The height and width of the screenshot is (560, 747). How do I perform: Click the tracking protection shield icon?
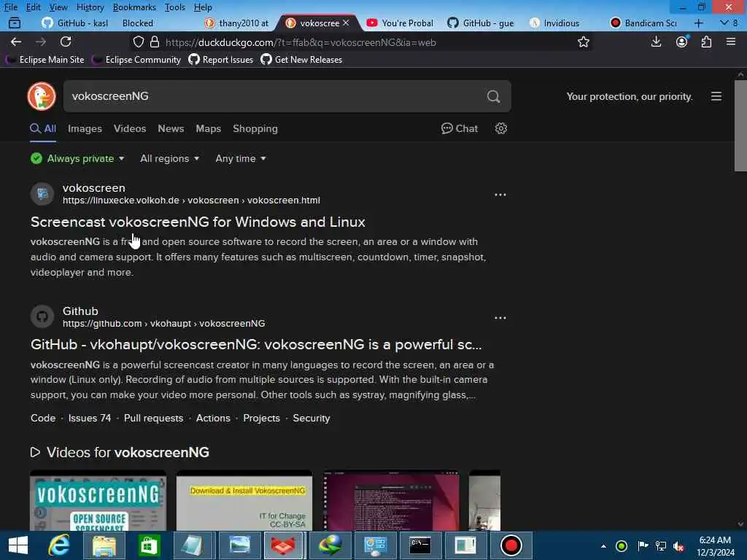[138, 42]
